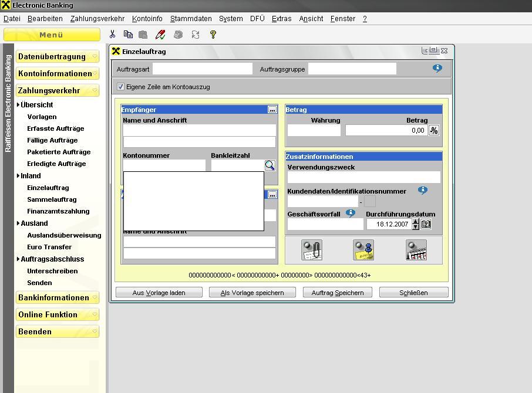532x393 pixels.
Task: Click the info bubble beside Kundendaten/Identifikationsnummer
Action: tap(422, 191)
